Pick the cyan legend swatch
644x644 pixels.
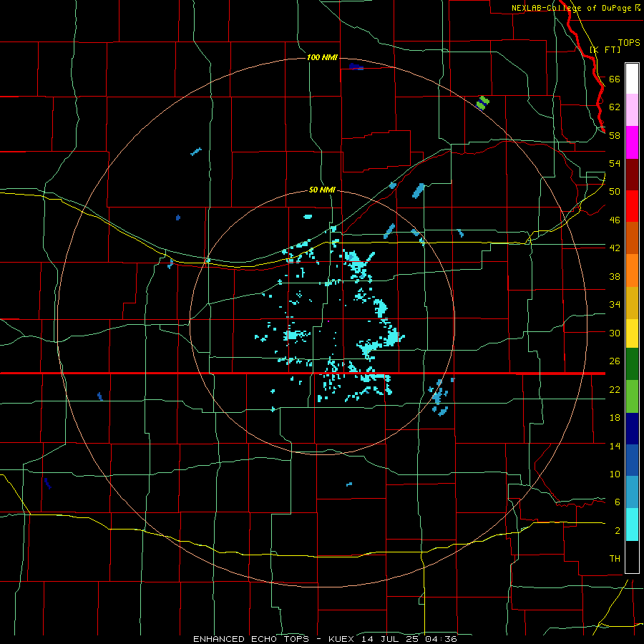point(632,525)
